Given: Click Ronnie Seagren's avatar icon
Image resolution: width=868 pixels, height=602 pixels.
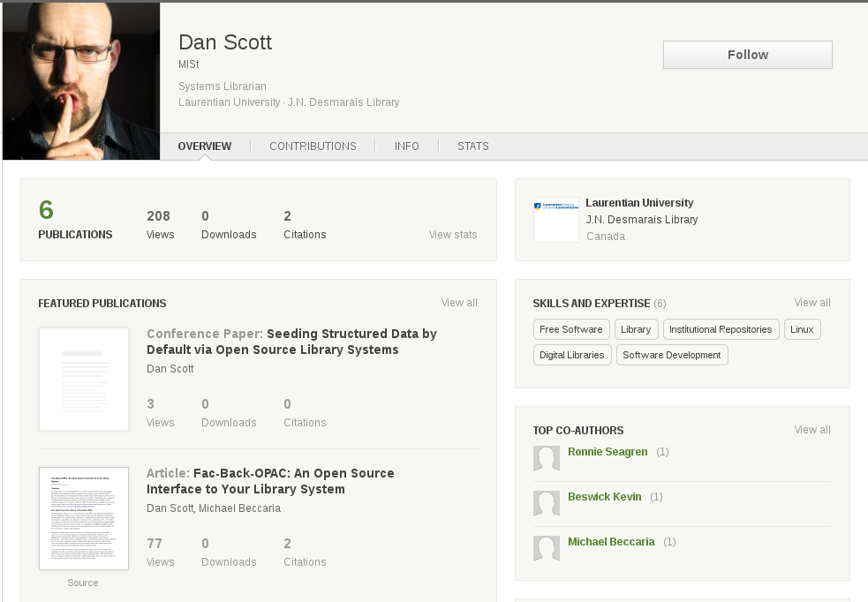Looking at the screenshot, I should click(x=547, y=458).
